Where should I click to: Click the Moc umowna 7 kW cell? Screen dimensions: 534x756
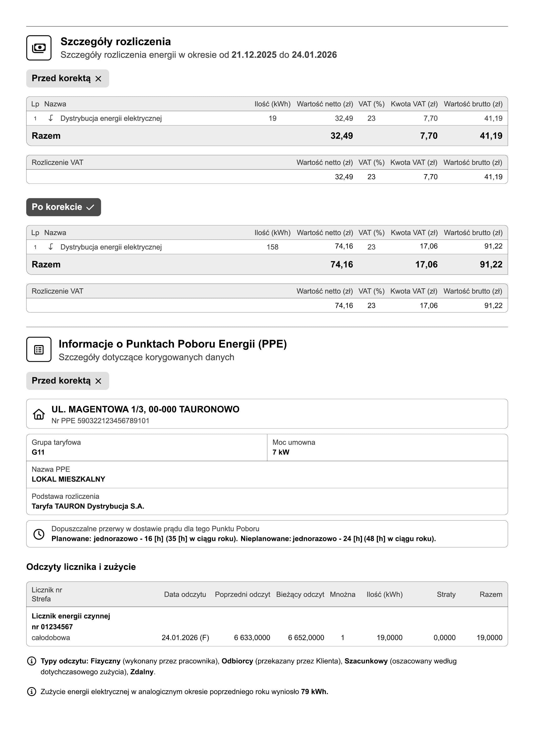point(387,447)
